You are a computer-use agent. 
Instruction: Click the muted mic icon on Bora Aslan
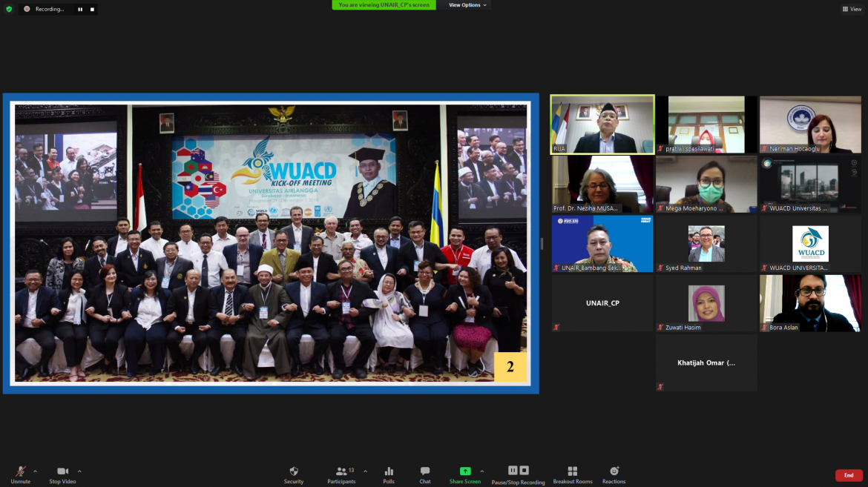[764, 328]
